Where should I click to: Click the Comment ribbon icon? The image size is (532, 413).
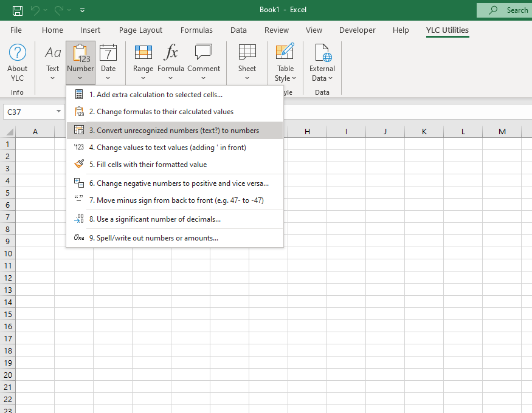click(204, 63)
